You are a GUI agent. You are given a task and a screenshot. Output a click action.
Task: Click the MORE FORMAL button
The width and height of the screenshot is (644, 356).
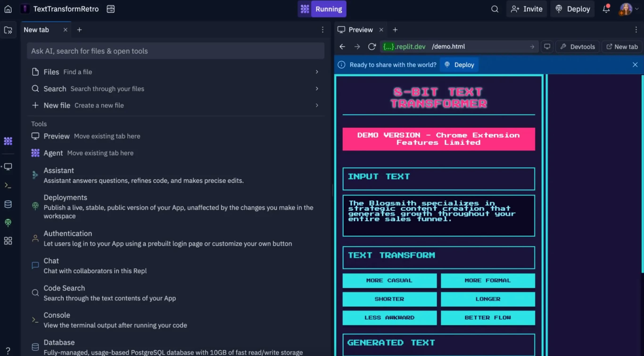tap(488, 281)
